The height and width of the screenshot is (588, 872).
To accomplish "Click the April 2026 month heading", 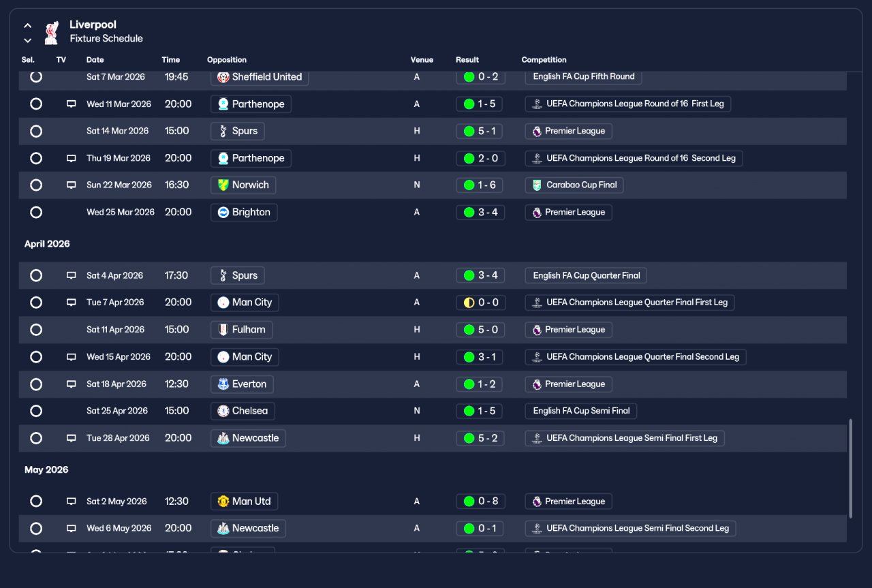I will pos(47,244).
